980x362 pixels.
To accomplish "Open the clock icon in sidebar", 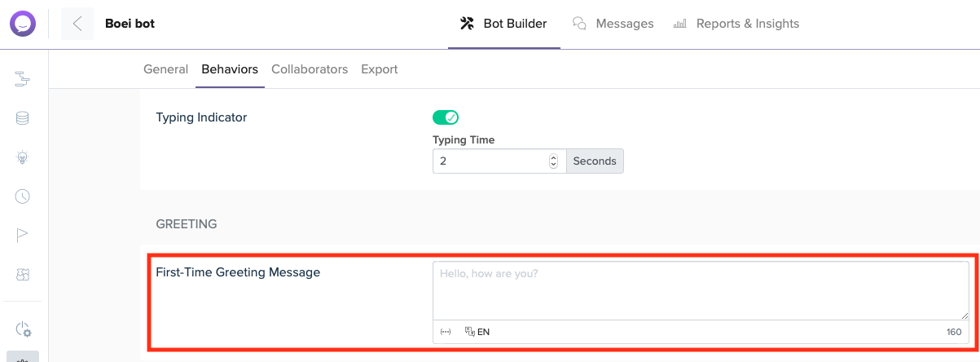I will (23, 196).
